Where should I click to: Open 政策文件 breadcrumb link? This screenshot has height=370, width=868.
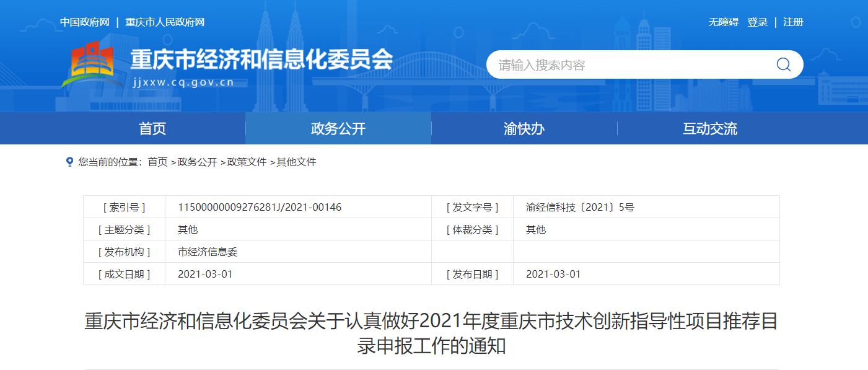click(x=247, y=162)
